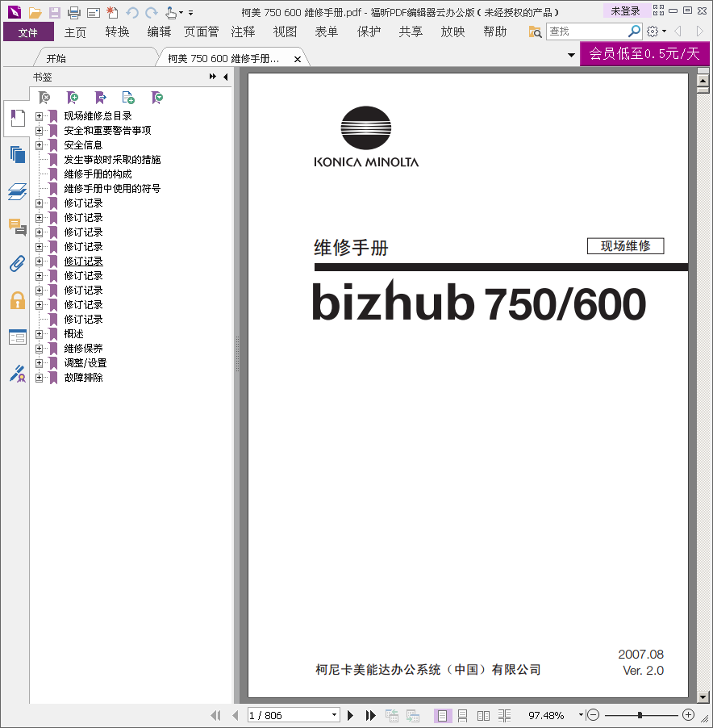The height and width of the screenshot is (728, 713).
Task: Click the page-with-plus bookmark icon
Action: (128, 98)
